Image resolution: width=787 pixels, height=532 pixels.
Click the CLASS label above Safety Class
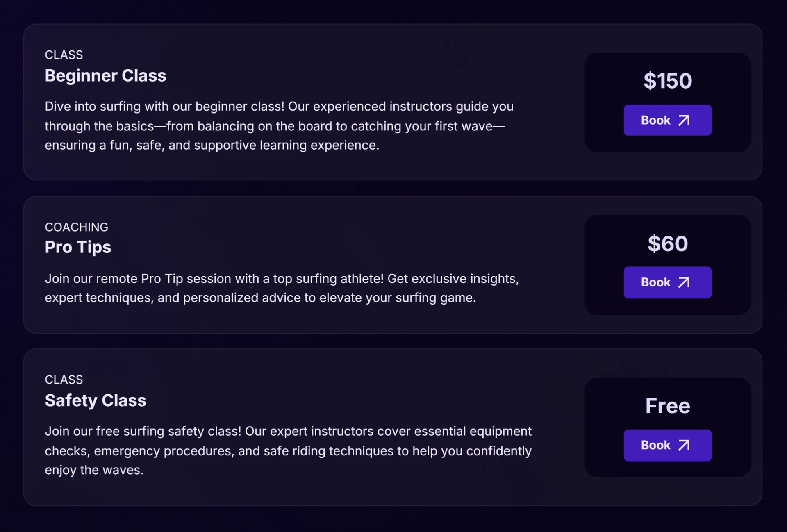(x=64, y=380)
